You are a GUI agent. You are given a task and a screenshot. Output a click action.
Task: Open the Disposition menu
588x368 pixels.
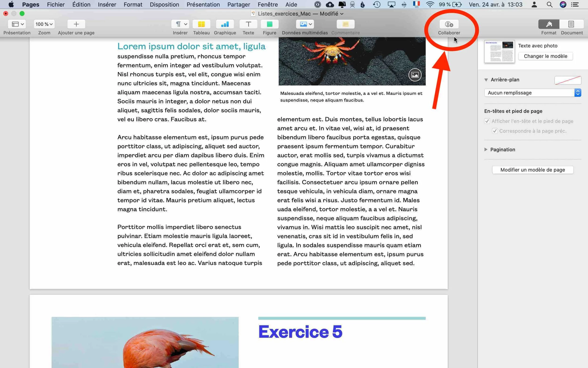pyautogui.click(x=164, y=4)
